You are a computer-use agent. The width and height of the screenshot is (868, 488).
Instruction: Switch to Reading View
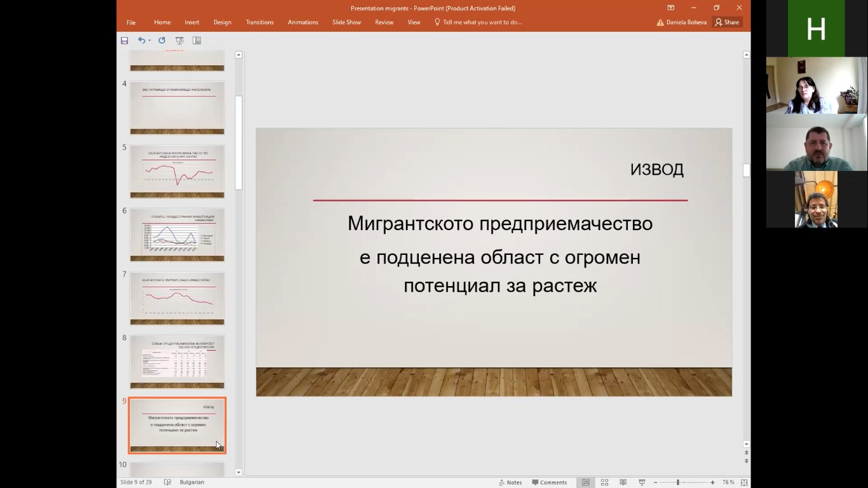click(623, 482)
